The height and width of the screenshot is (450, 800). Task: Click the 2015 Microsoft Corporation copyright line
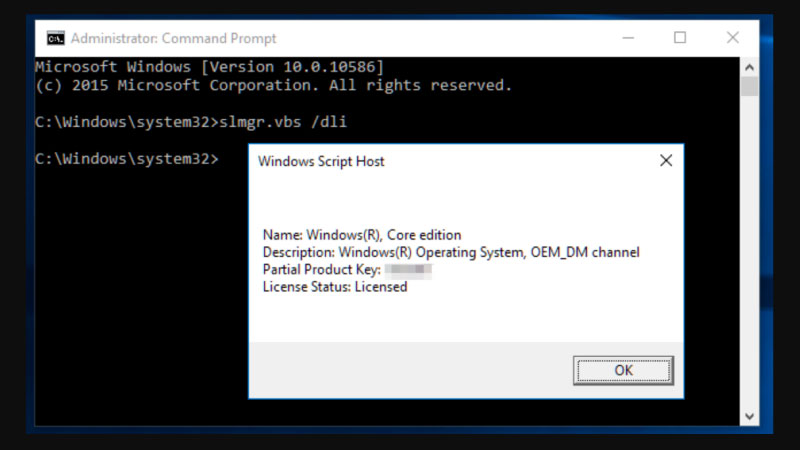273,85
